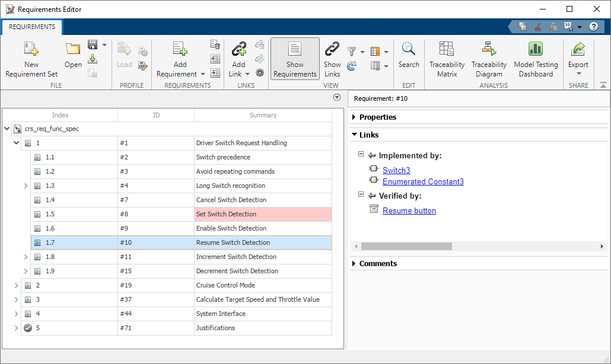Image resolution: width=611 pixels, height=364 pixels.
Task: Launch the Model Testing Dashboard
Action: click(x=535, y=58)
